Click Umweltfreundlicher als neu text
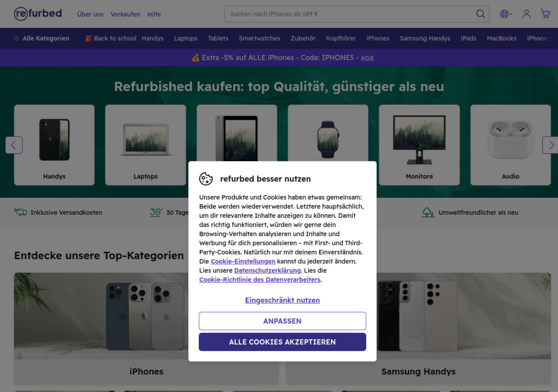This screenshot has height=392, width=558. (x=478, y=213)
